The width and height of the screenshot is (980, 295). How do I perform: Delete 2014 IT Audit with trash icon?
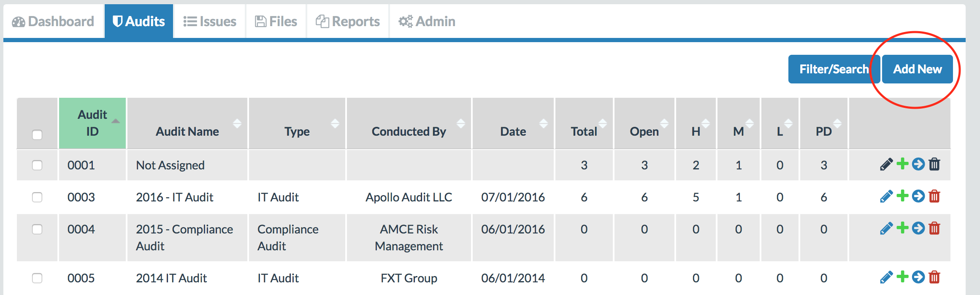point(934,277)
